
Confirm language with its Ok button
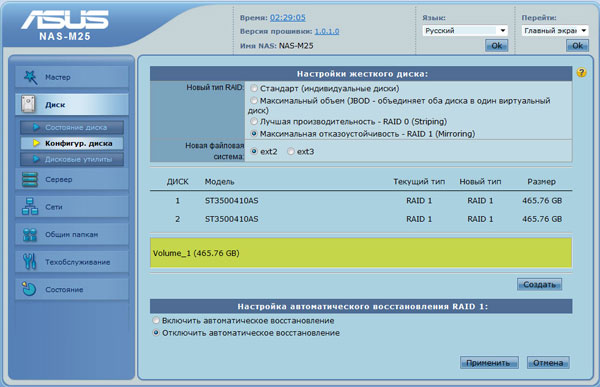click(497, 46)
